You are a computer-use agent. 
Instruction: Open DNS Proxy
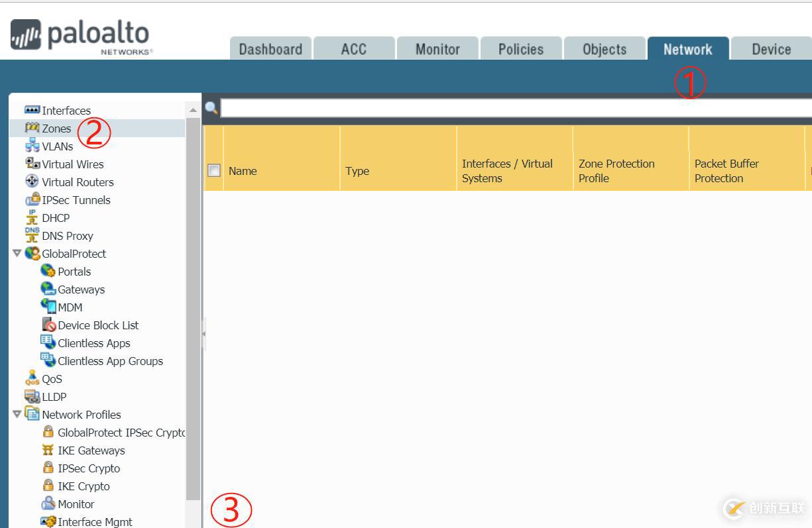pos(68,236)
